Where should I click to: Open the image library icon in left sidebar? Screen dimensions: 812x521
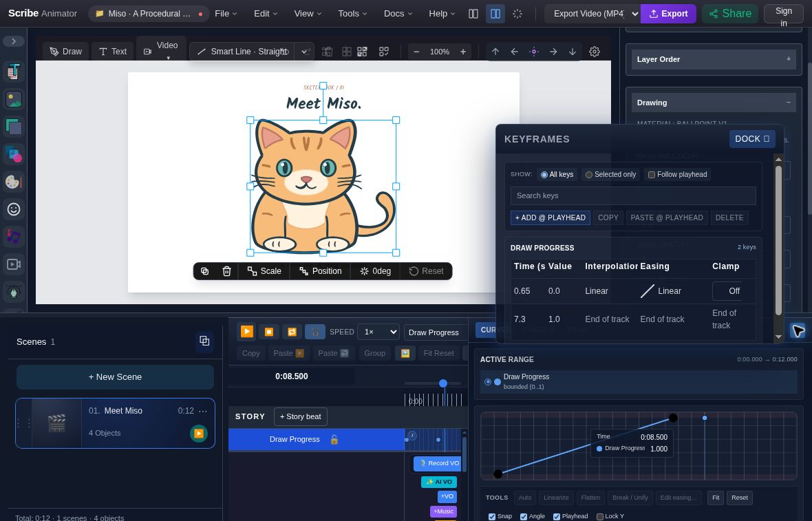click(x=14, y=99)
